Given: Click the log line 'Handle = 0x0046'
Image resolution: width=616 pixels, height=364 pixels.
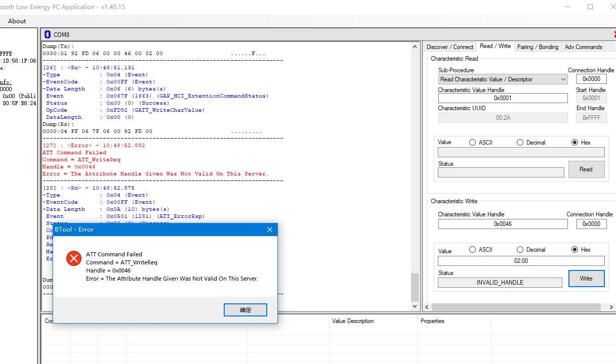Looking at the screenshot, I should [69, 167].
